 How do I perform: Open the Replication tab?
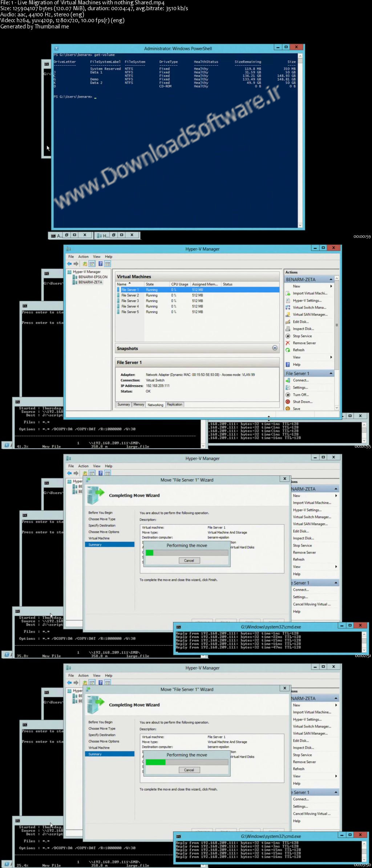click(x=175, y=404)
